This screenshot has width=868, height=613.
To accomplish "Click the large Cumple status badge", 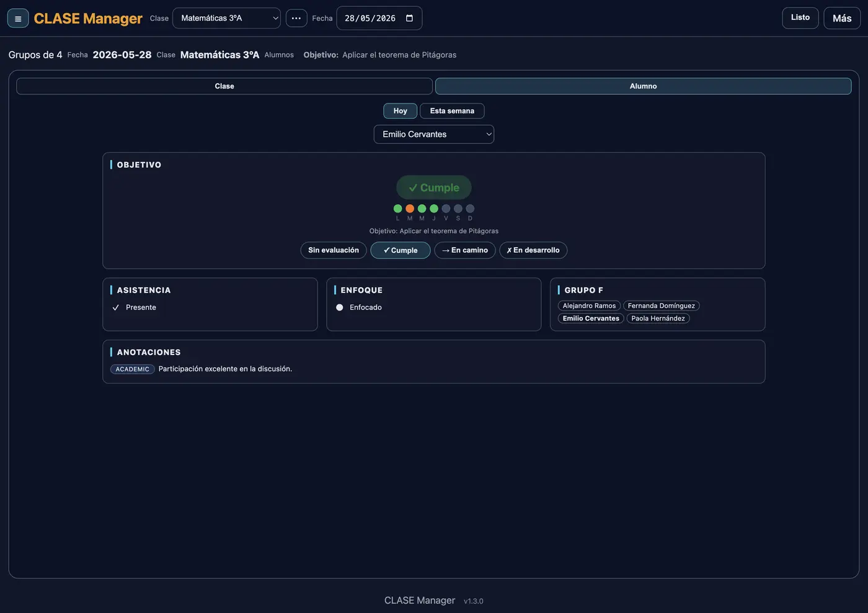I will pyautogui.click(x=434, y=187).
